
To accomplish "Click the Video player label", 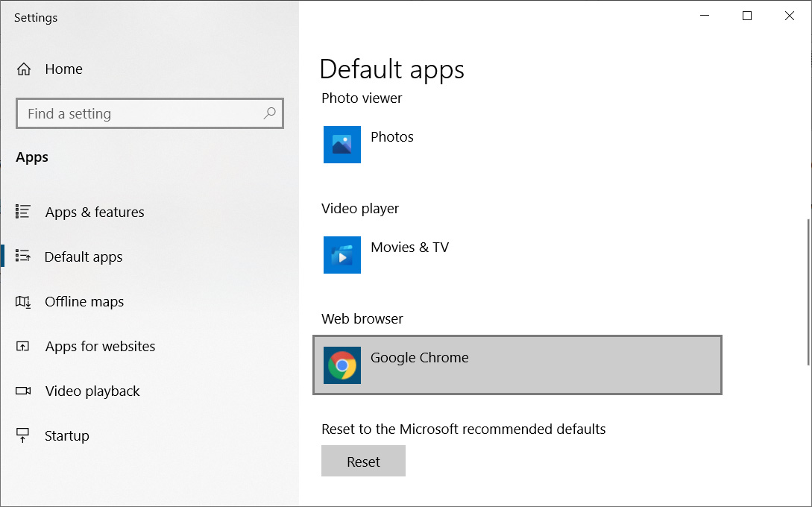I will 360,208.
